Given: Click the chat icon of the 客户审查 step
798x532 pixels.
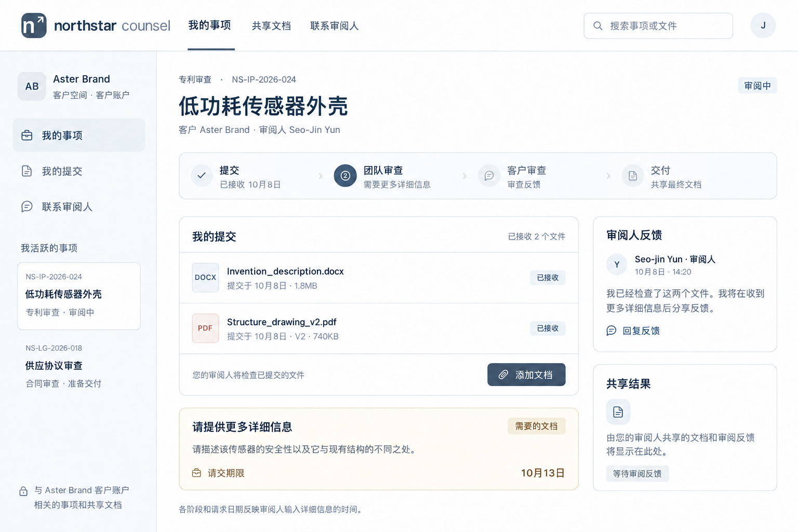Looking at the screenshot, I should tap(489, 176).
